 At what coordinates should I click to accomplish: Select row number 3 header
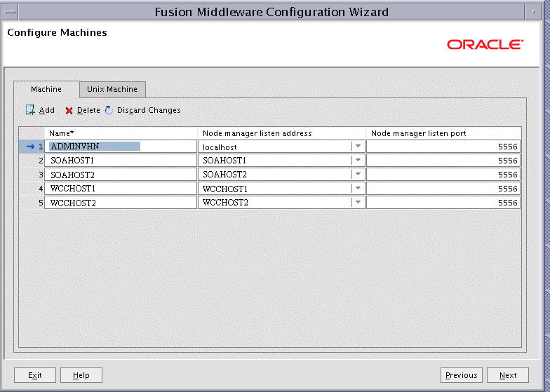(x=32, y=175)
